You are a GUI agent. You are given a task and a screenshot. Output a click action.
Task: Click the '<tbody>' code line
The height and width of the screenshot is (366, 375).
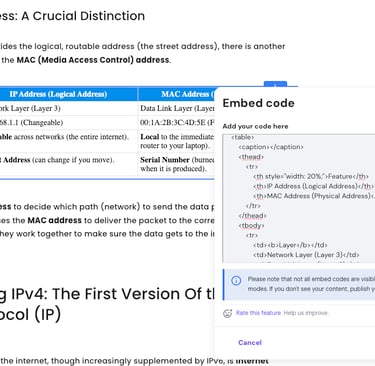251,225
